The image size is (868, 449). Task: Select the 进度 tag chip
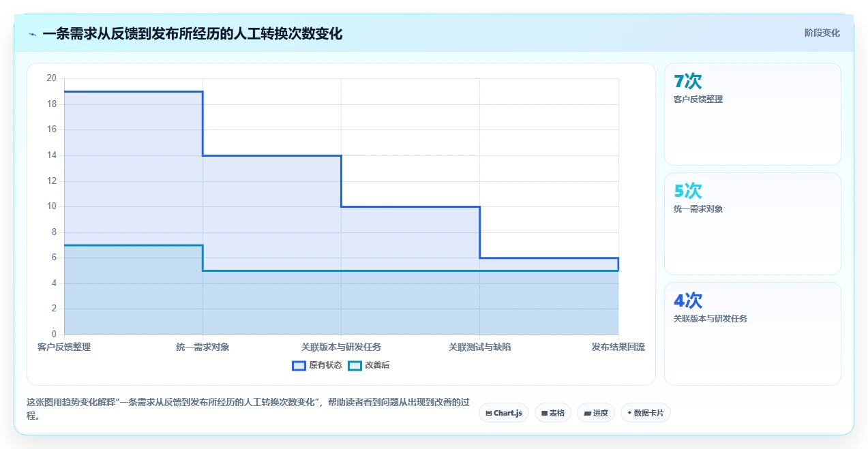click(596, 413)
